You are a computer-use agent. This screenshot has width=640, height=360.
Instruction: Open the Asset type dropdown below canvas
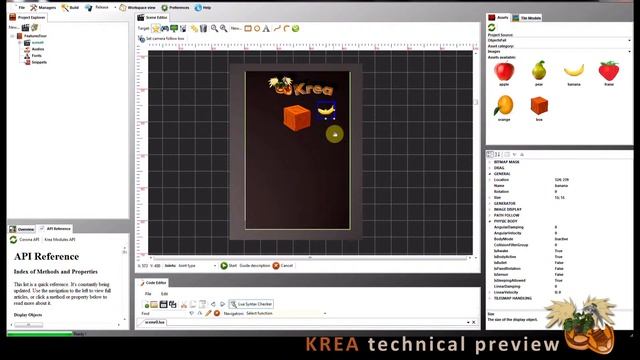[197, 266]
